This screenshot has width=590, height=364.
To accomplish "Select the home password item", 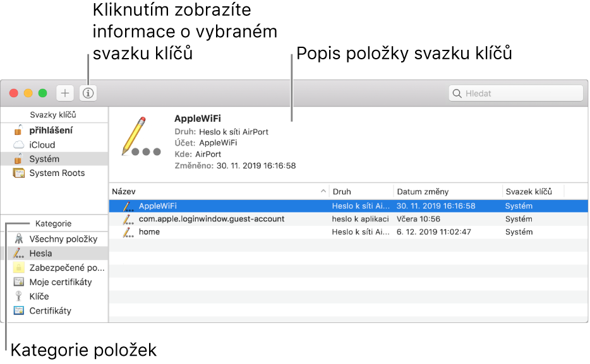I will tap(349, 232).
